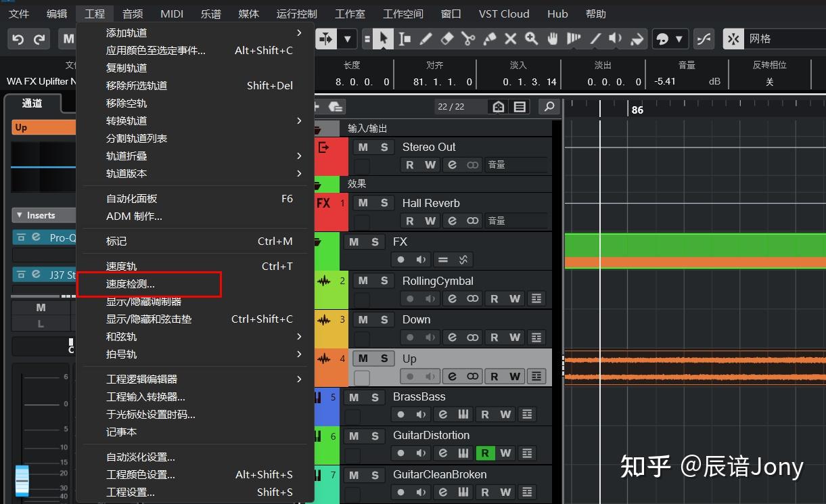Select the Comp hand tool
This screenshot has height=504, width=826.
553,39
